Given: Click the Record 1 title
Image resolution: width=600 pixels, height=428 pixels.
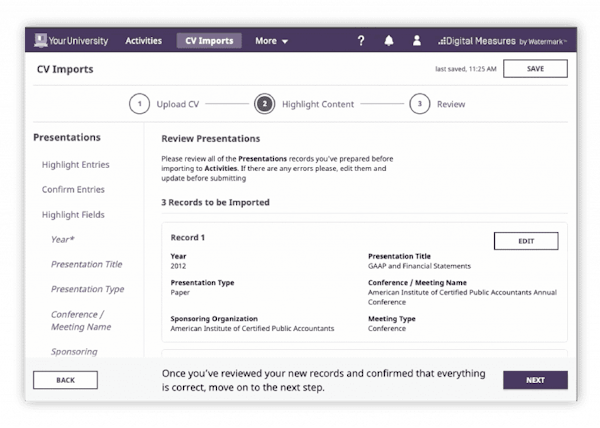Looking at the screenshot, I should 188,238.
